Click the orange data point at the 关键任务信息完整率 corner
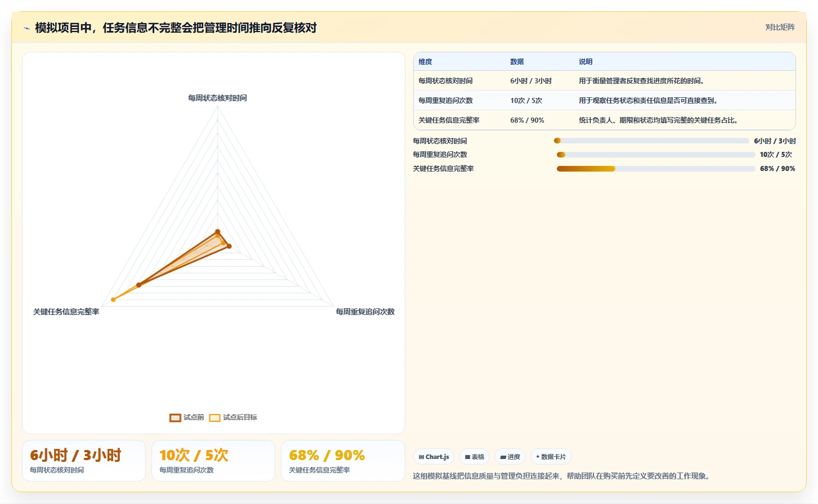Screen dimensions: 818x504 (113, 300)
